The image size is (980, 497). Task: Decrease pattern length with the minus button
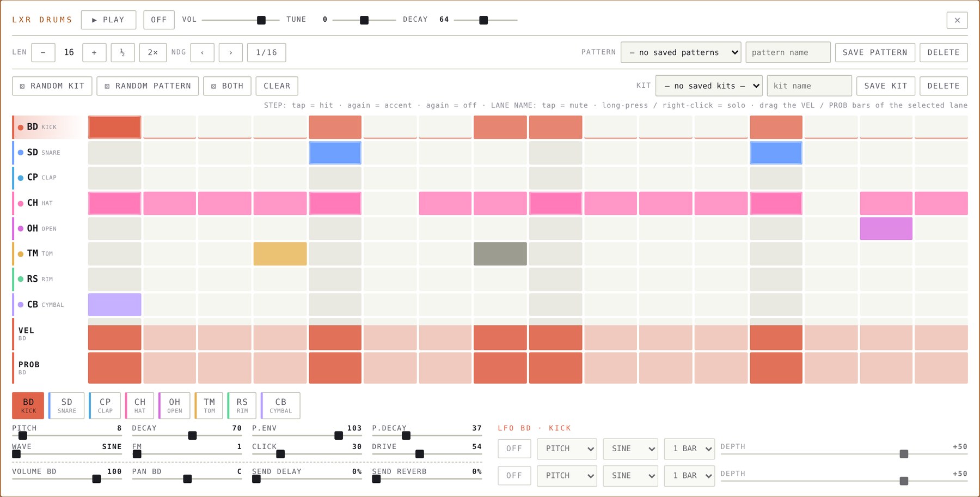click(43, 52)
